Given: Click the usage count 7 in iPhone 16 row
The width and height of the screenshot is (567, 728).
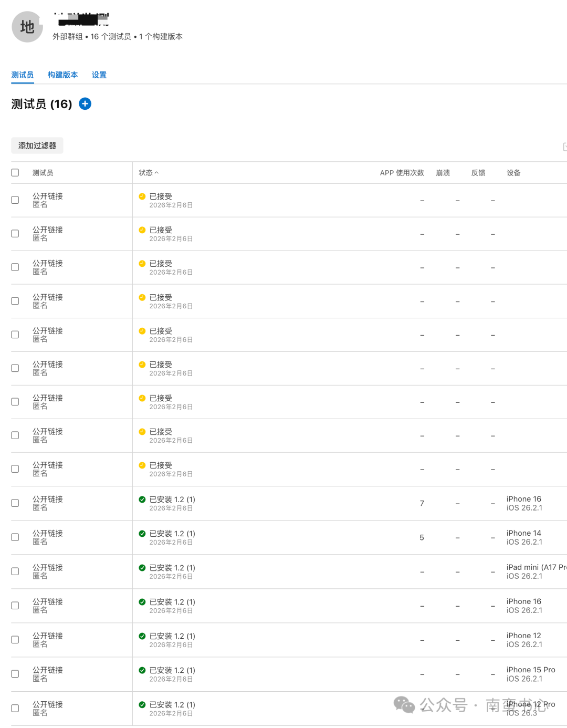Looking at the screenshot, I should [422, 504].
